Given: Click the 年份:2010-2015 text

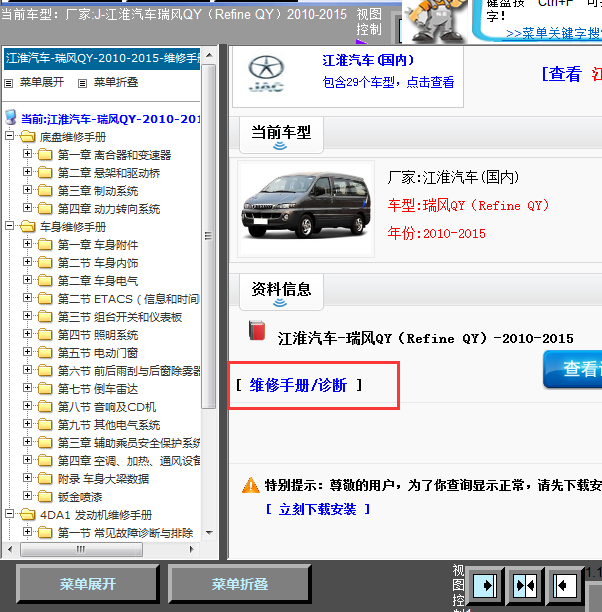Looking at the screenshot, I should coord(436,233).
